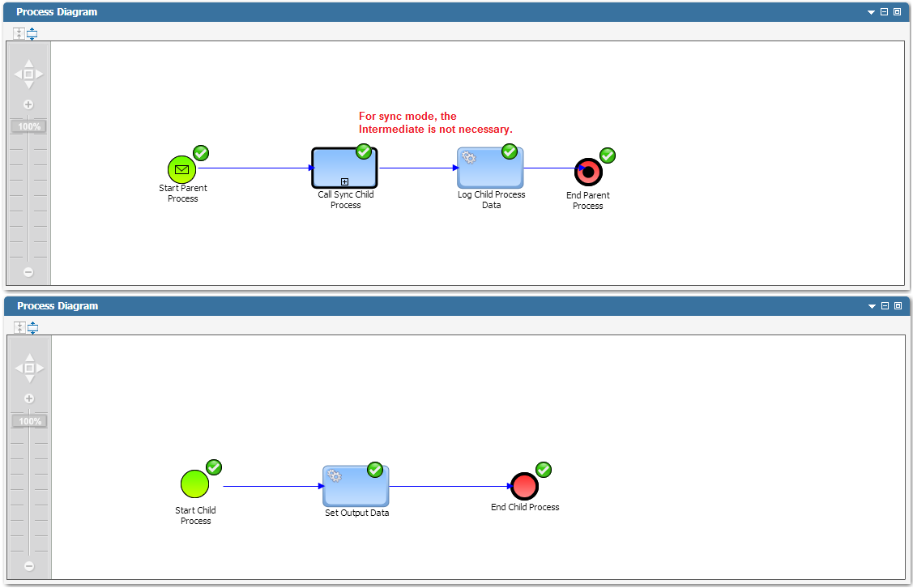
Task: Select the End Parent Process event
Action: tap(588, 173)
